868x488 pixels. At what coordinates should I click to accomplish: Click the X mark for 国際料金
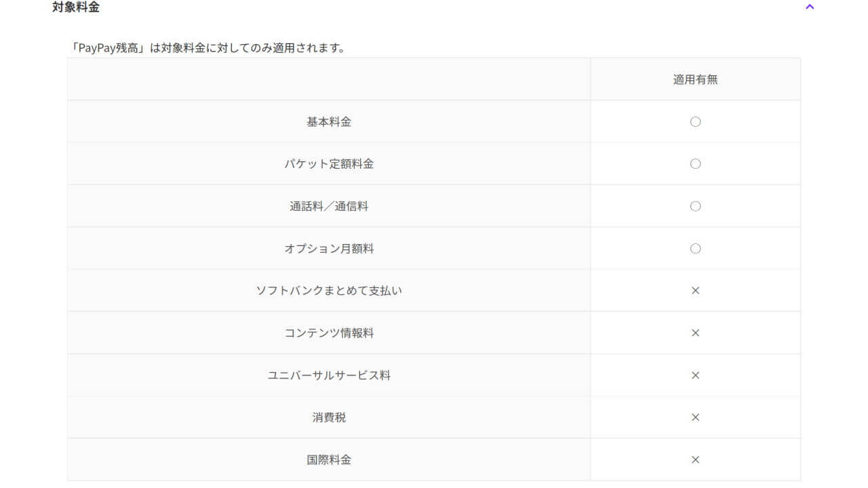click(695, 460)
